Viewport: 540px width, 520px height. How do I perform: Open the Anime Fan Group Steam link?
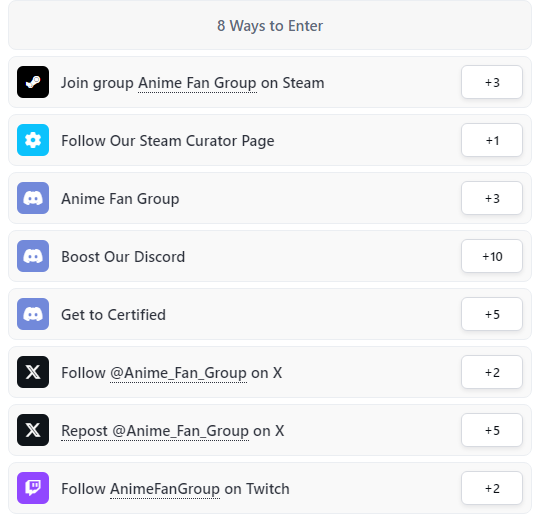(197, 83)
